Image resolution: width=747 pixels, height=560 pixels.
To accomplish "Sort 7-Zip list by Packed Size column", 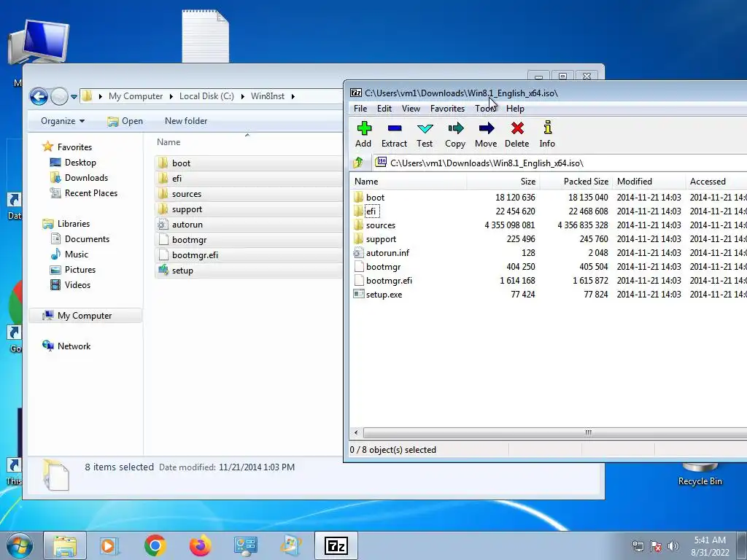I will [x=576, y=182].
